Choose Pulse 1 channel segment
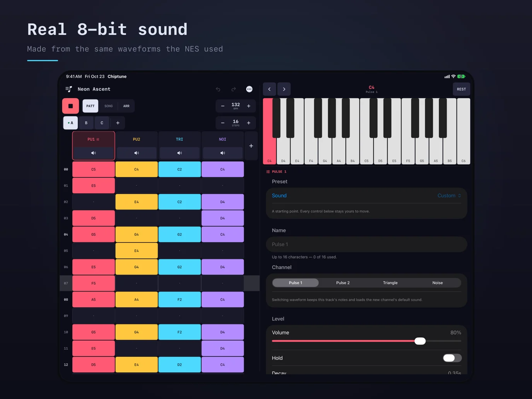This screenshot has height=399, width=532. [295, 283]
